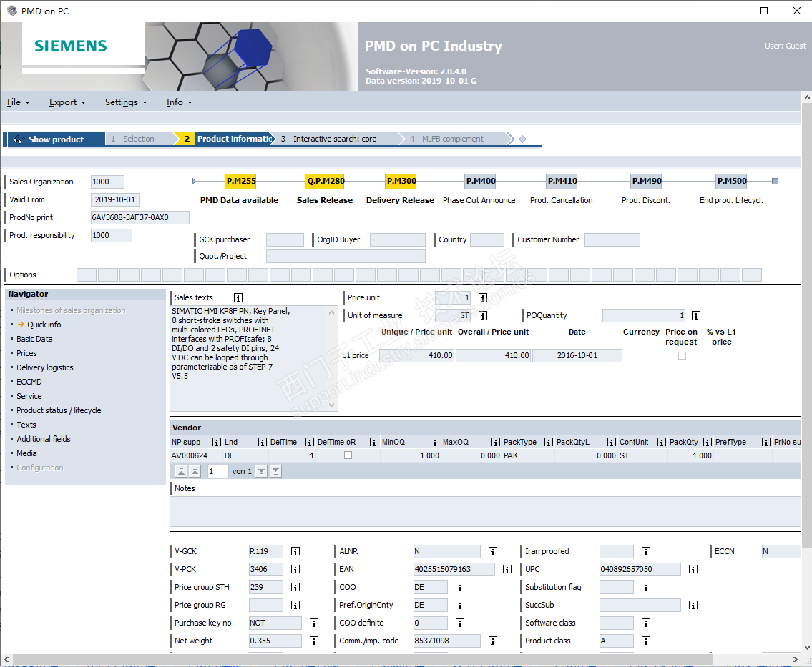Click info icon beside EAN field
This screenshot has width=812, height=667.
[507, 570]
